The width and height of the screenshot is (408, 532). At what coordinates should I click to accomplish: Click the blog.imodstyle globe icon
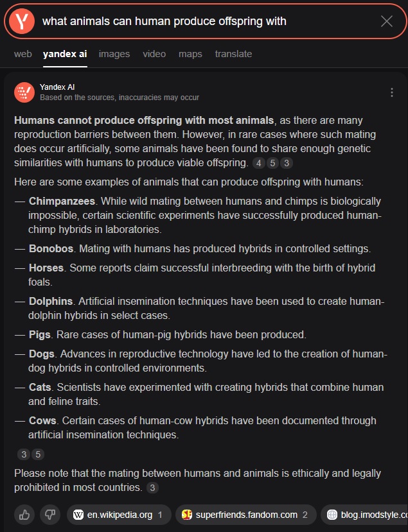click(x=332, y=515)
